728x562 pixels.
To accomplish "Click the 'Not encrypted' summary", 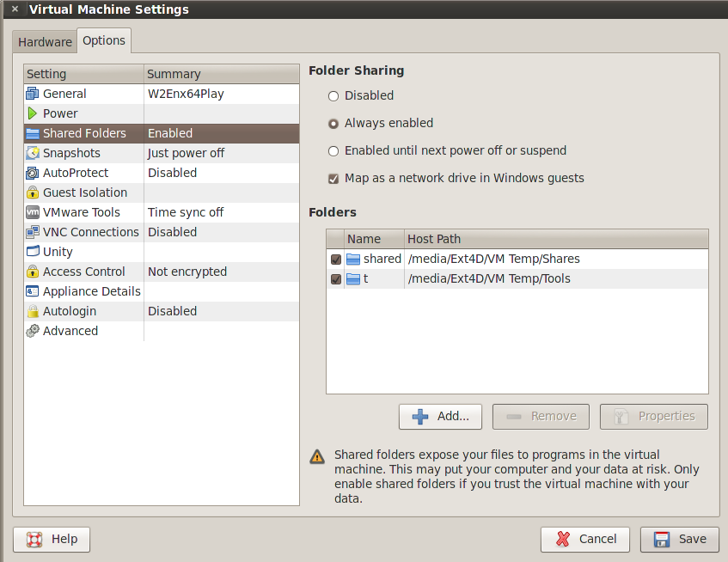I will click(187, 272).
